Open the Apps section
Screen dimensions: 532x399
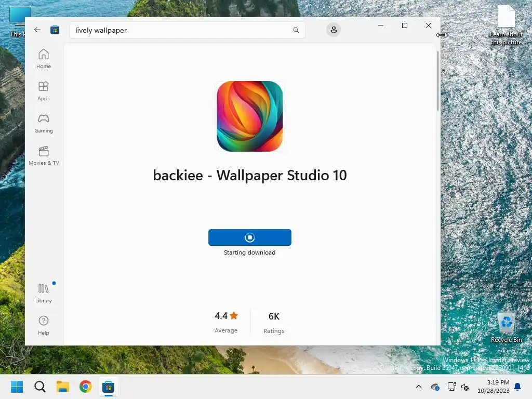click(44, 91)
